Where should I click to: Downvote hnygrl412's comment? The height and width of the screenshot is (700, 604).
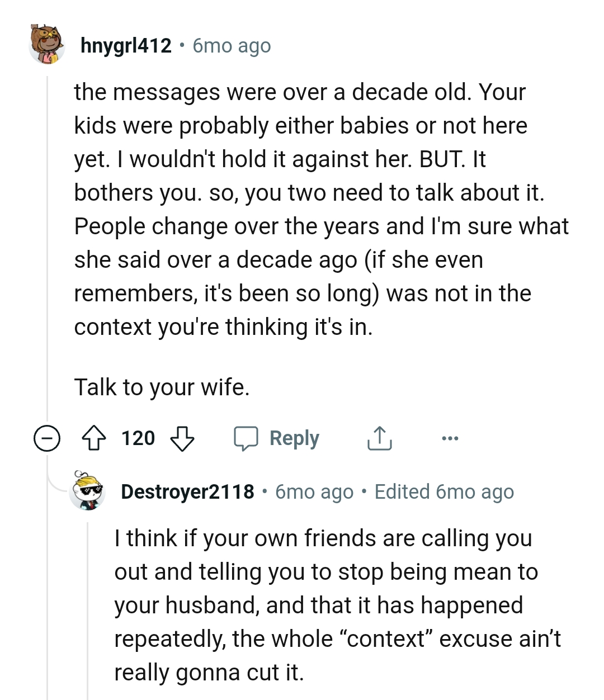pos(182,438)
